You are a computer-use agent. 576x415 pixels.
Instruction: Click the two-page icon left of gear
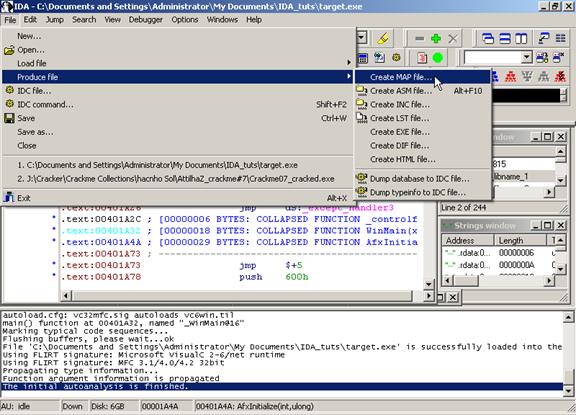click(x=379, y=58)
